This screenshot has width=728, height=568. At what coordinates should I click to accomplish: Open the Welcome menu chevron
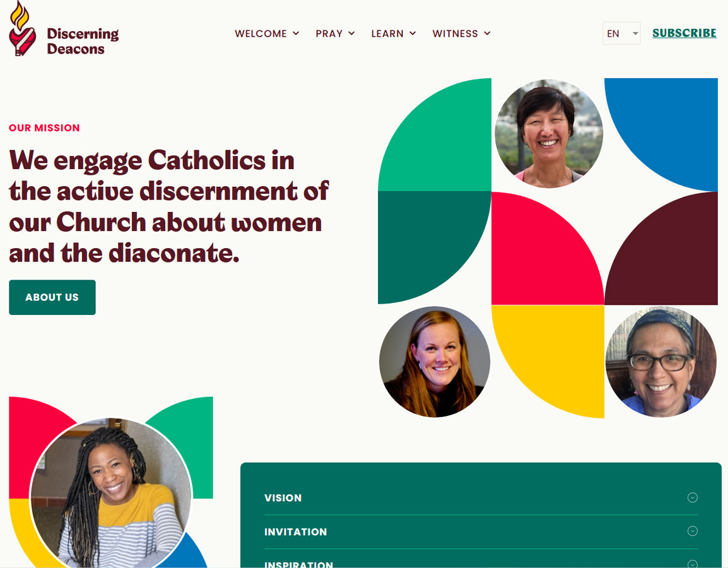point(296,33)
